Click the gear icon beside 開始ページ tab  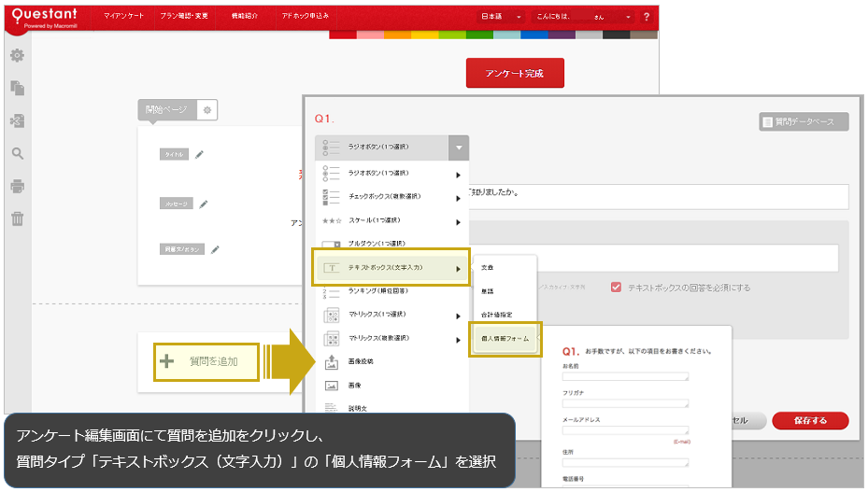click(207, 110)
